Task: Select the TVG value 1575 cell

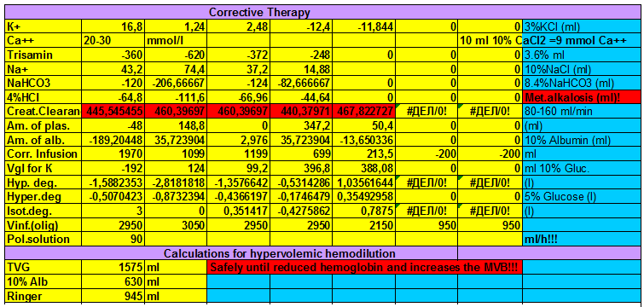Action: [113, 268]
